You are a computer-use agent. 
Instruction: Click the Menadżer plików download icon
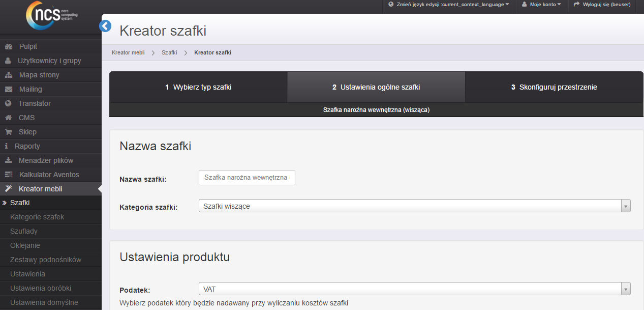point(8,161)
